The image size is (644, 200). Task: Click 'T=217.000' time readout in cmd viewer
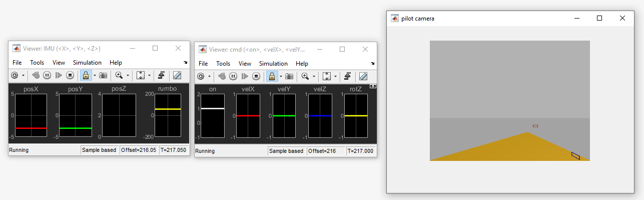pos(360,151)
